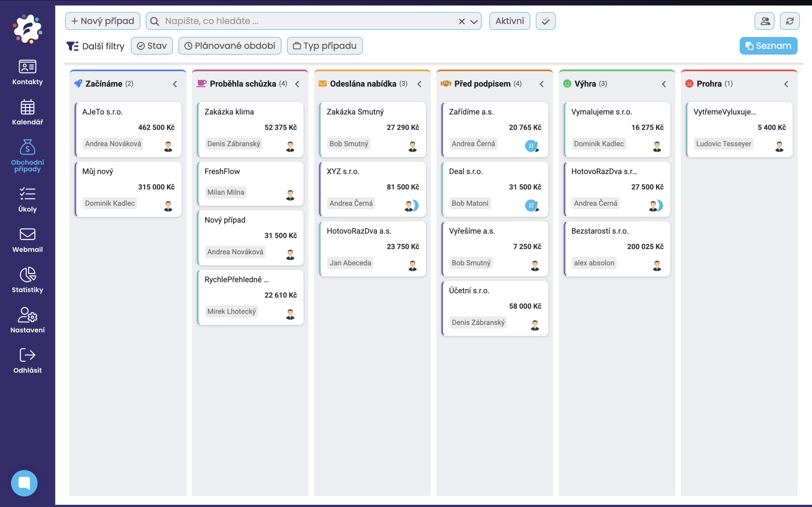Open the Stav filter

[x=152, y=46]
